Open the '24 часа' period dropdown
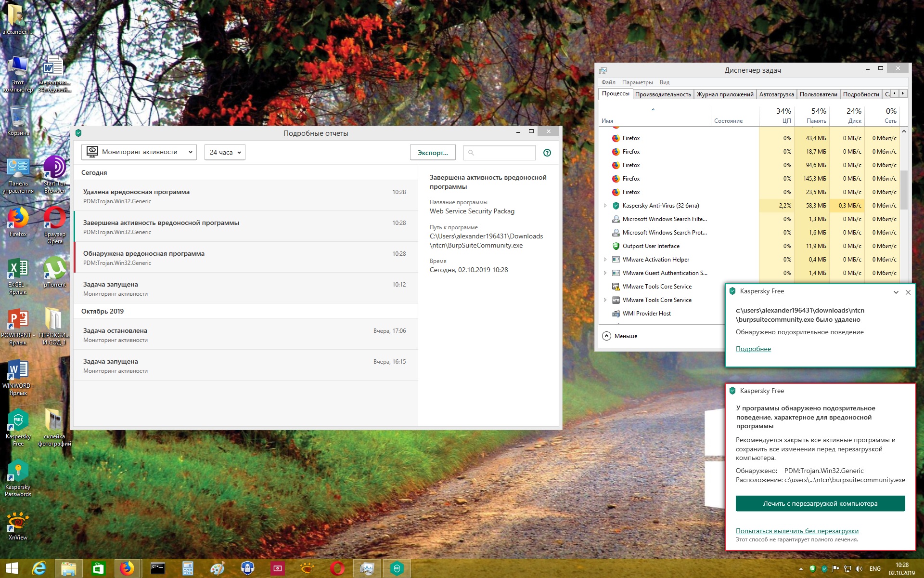This screenshot has height=578, width=924. pos(225,152)
